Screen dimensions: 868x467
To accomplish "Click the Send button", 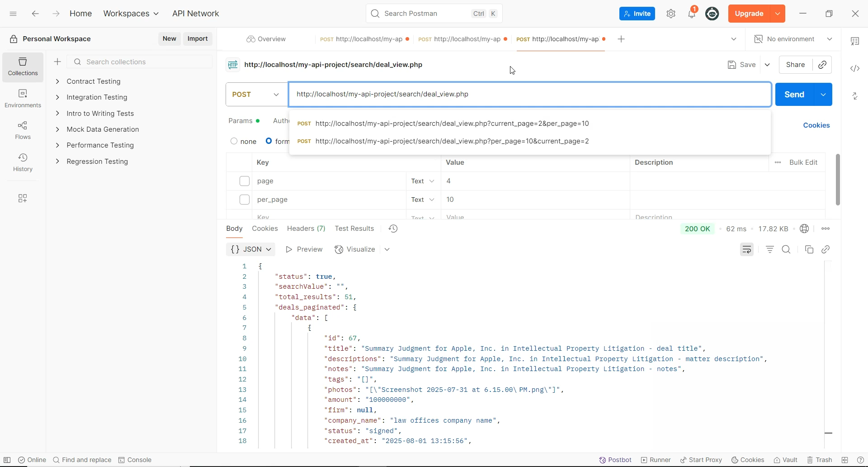I will 794,95.
